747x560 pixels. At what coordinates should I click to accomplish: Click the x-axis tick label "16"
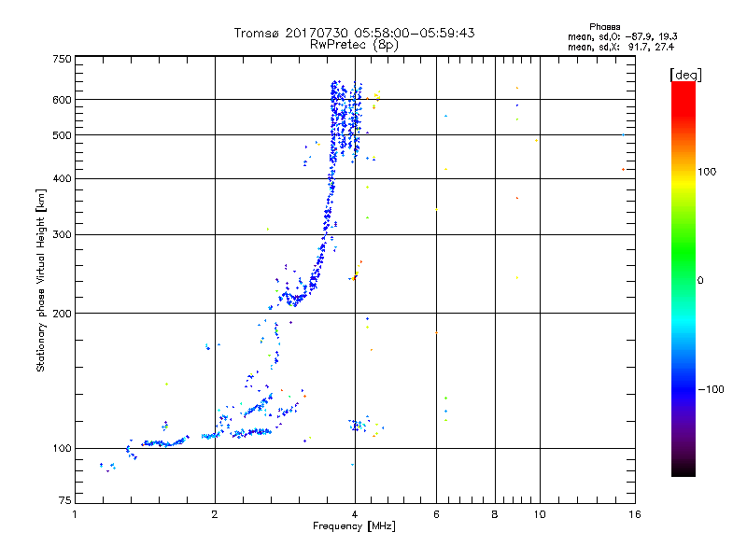click(635, 514)
